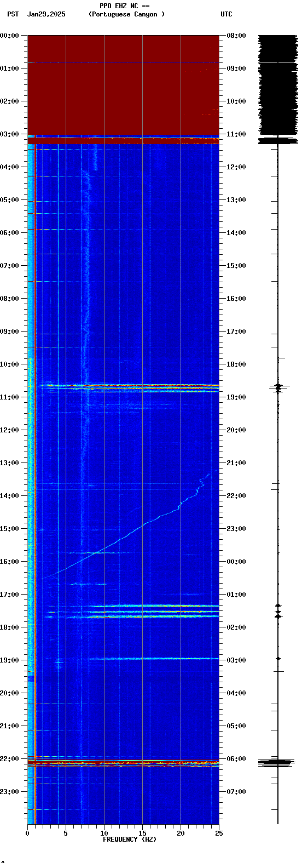Click the UTC time label 21:00
302x868 pixels.
click(236, 462)
